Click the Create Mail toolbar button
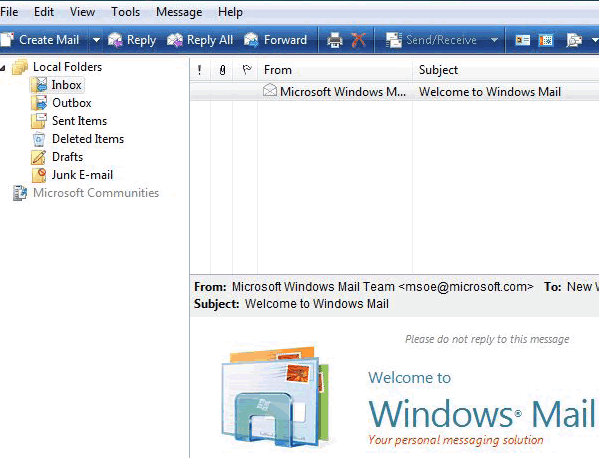The height and width of the screenshot is (458, 599). pos(40,40)
